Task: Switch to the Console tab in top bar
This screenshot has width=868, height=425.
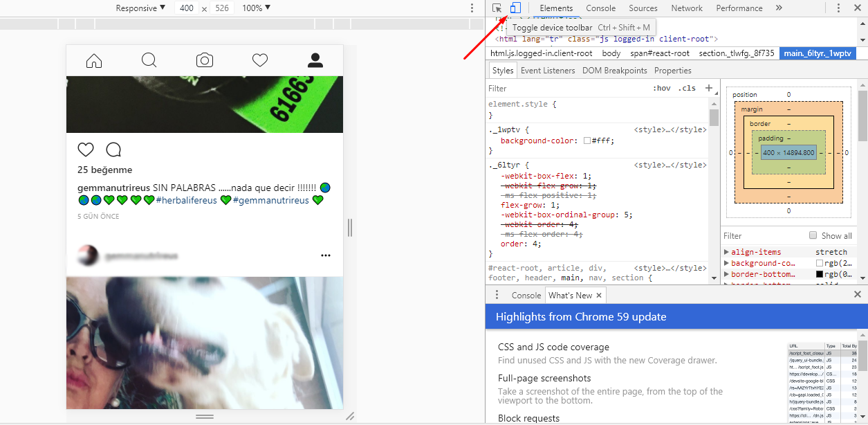Action: pyautogui.click(x=600, y=8)
